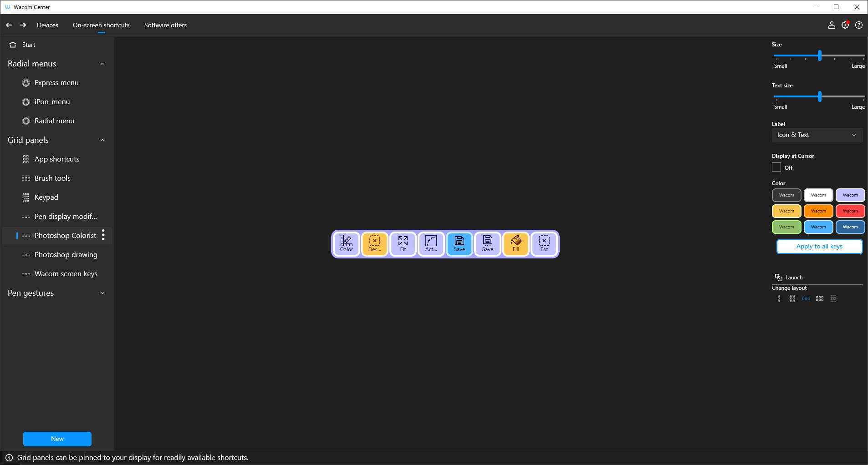Choose the largest grid layout icon
868x465 pixels.
(x=833, y=298)
